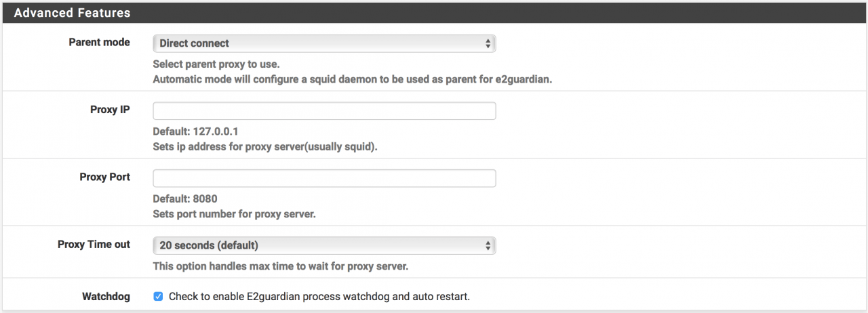Click the Automatic mode squid daemon description

(x=353, y=79)
